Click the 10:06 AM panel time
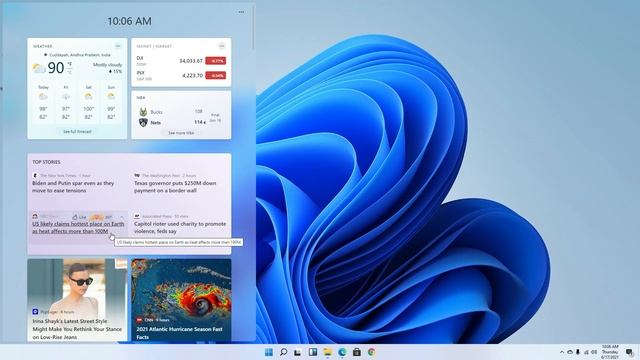This screenshot has width=640, height=360. click(x=129, y=21)
